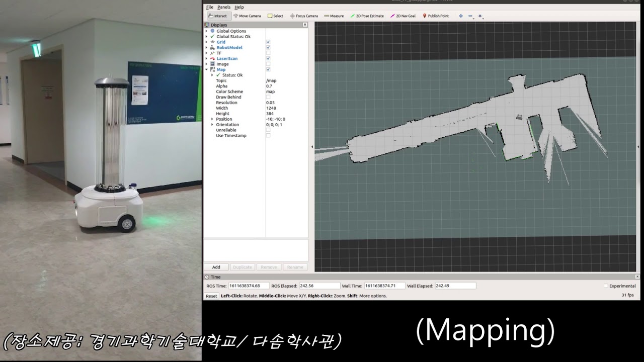Image resolution: width=644 pixels, height=362 pixels.
Task: Close the Displays panel
Action: (x=305, y=25)
